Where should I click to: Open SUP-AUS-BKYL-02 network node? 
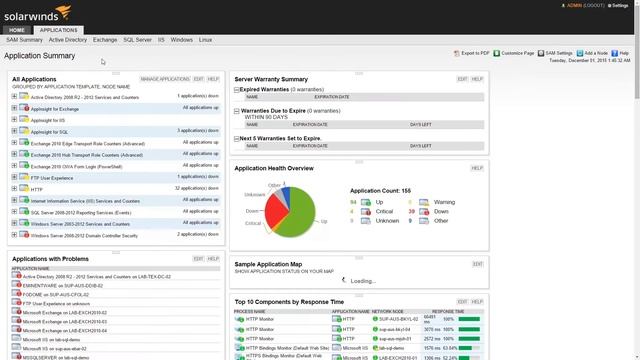[399, 319]
